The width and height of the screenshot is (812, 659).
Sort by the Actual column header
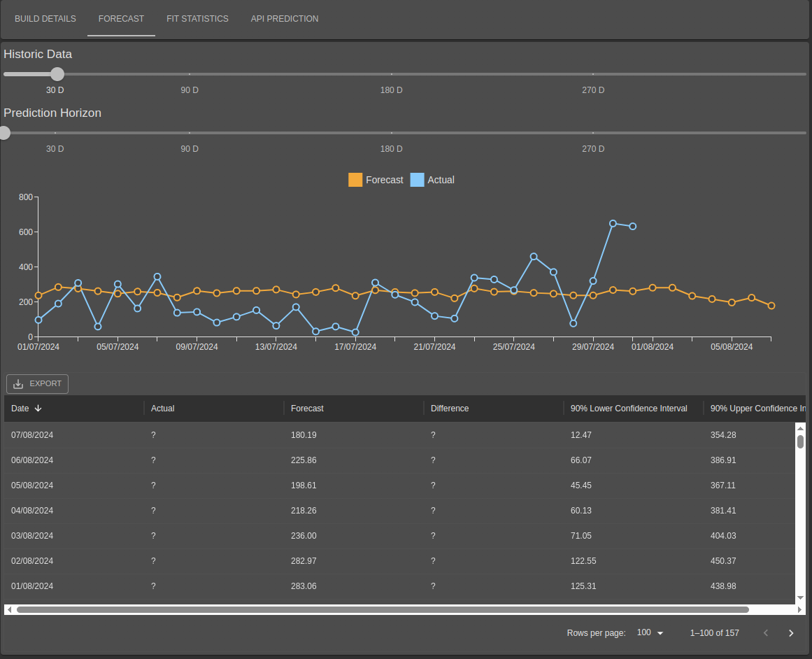point(214,409)
